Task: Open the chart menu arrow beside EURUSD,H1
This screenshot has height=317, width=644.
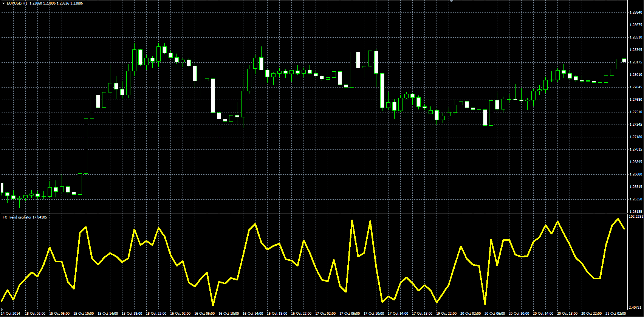Action: click(3, 3)
